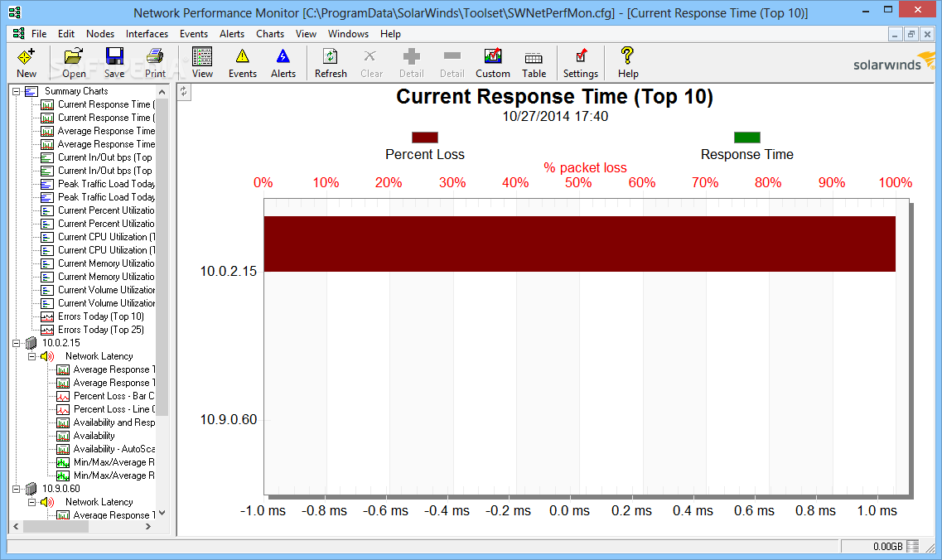
Task: Open the Help menu
Action: coord(390,34)
